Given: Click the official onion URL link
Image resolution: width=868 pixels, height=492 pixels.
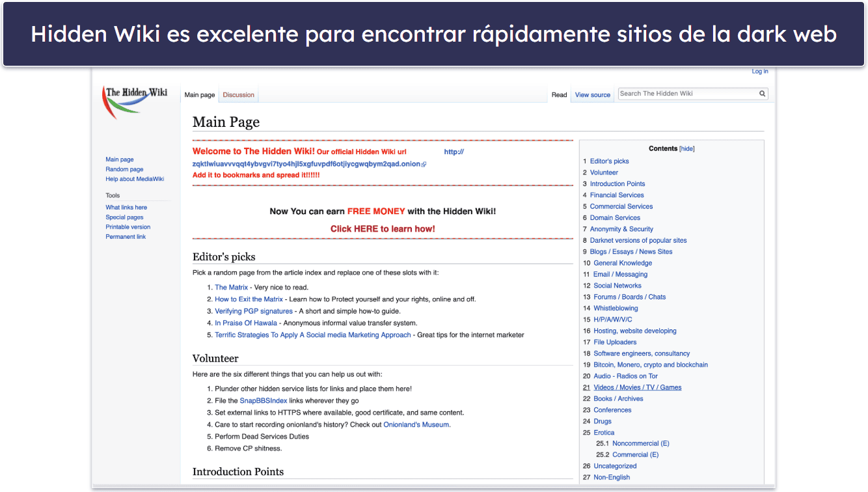Looking at the screenshot, I should coord(306,164).
